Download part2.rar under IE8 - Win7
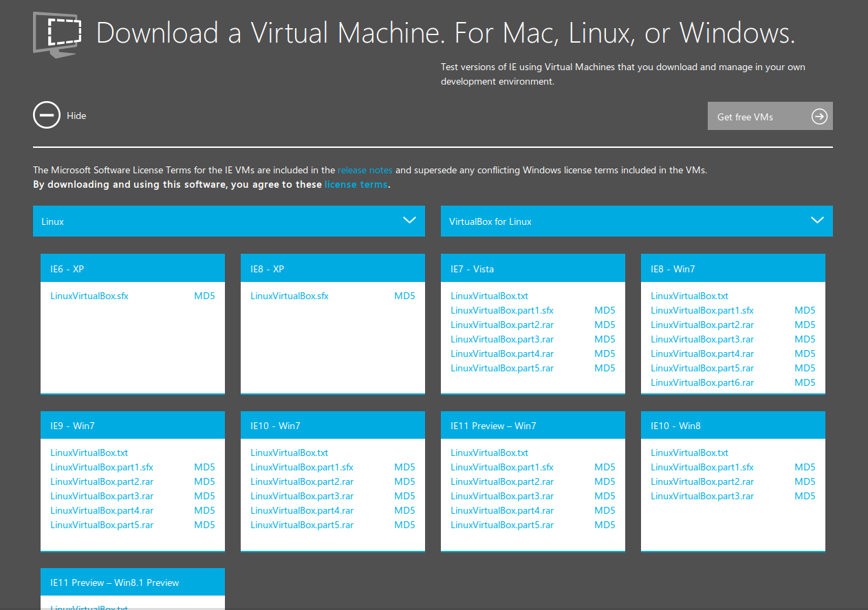Image resolution: width=868 pixels, height=610 pixels. pyautogui.click(x=702, y=325)
